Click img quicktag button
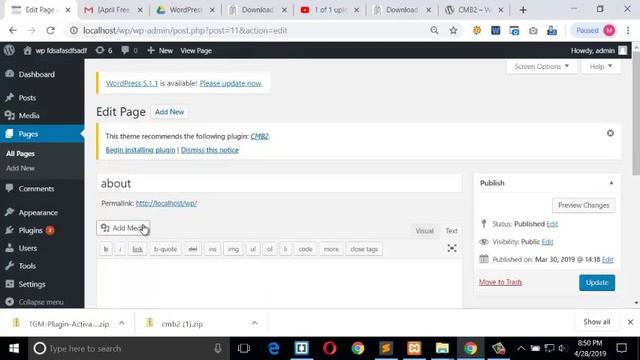Screen dimensions: 640x360 233,249
